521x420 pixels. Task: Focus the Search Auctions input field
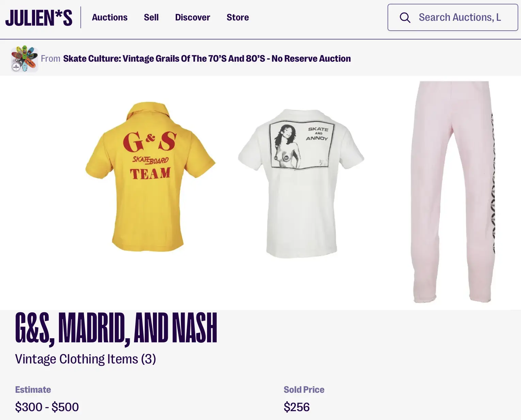point(460,18)
